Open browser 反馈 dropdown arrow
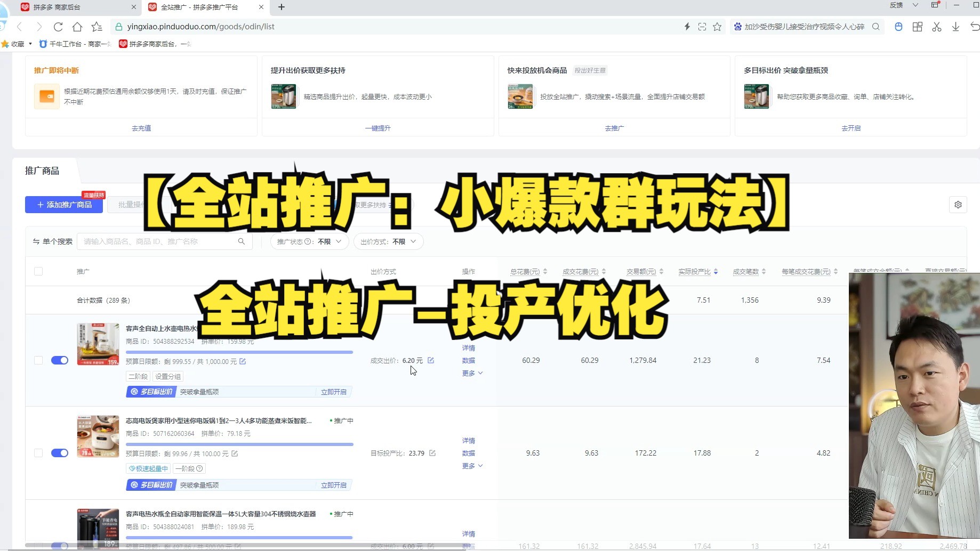The width and height of the screenshot is (980, 551). [915, 5]
